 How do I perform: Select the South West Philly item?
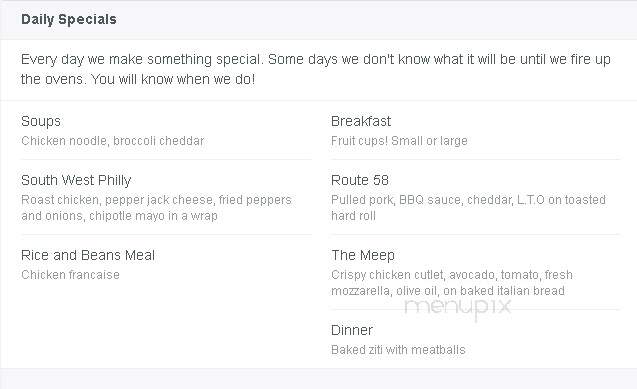pos(76,180)
